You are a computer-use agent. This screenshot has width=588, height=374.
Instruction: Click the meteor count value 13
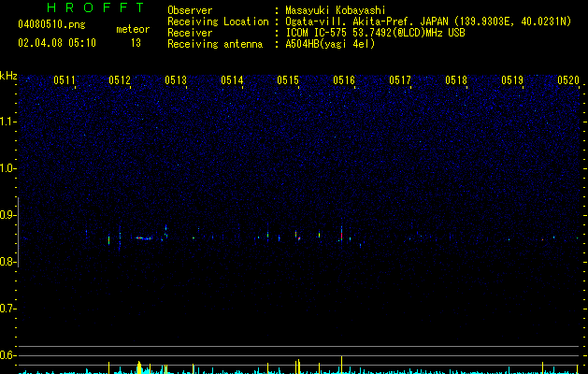click(x=136, y=43)
